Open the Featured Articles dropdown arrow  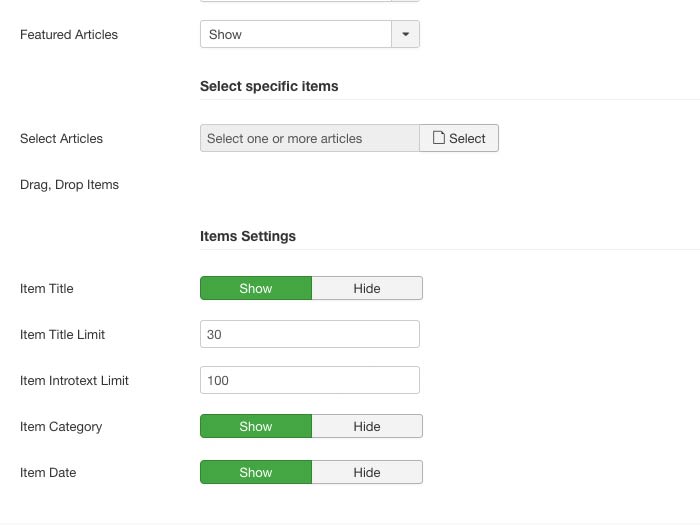(405, 34)
